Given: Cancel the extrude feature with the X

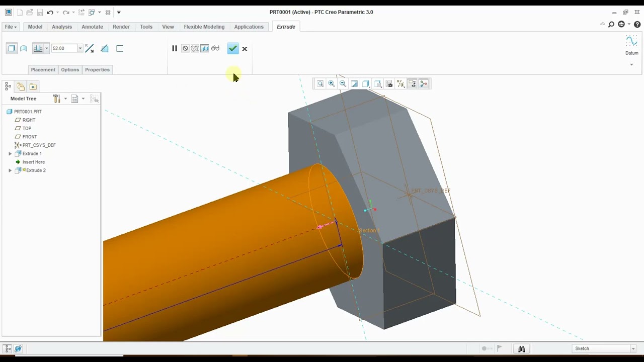Looking at the screenshot, I should point(245,49).
